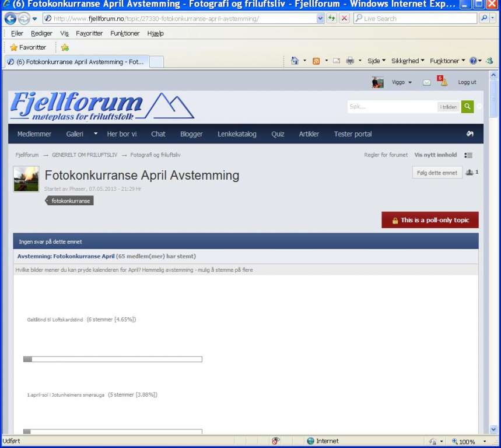Image resolution: width=501 pixels, height=448 pixels.
Task: Click the topic starter avatar thumbnail
Action: [26, 179]
